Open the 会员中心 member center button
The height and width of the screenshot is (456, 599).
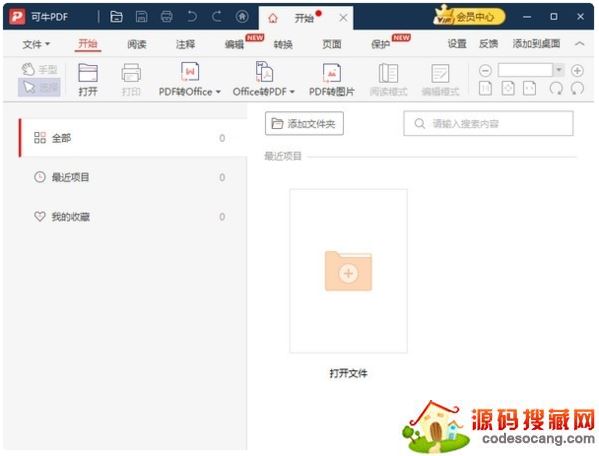[470, 16]
